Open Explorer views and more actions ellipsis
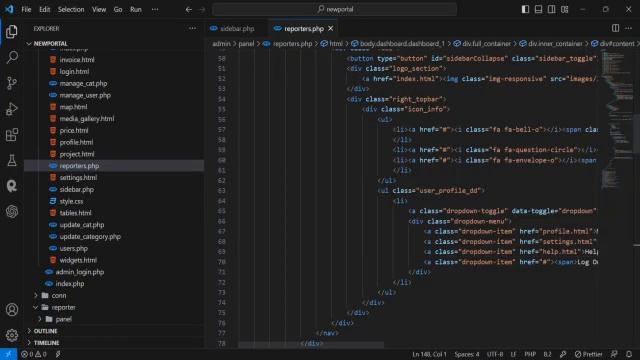This screenshot has width=640, height=360. click(x=192, y=28)
